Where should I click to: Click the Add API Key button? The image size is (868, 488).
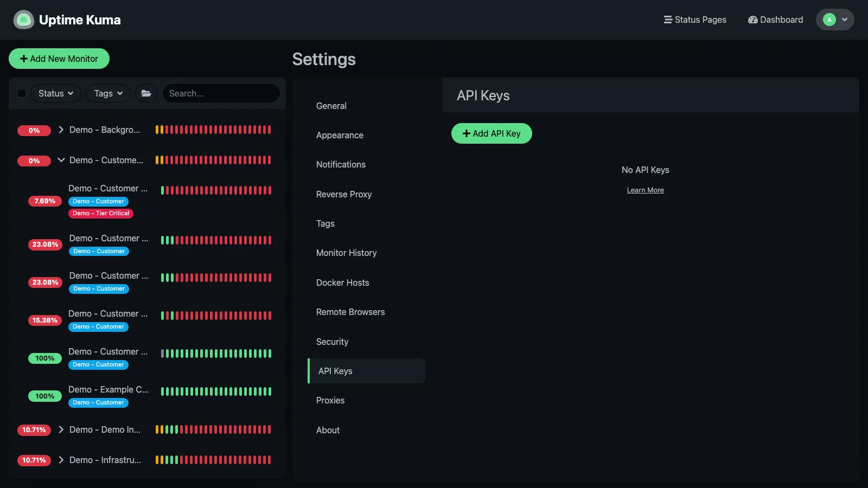click(x=492, y=133)
